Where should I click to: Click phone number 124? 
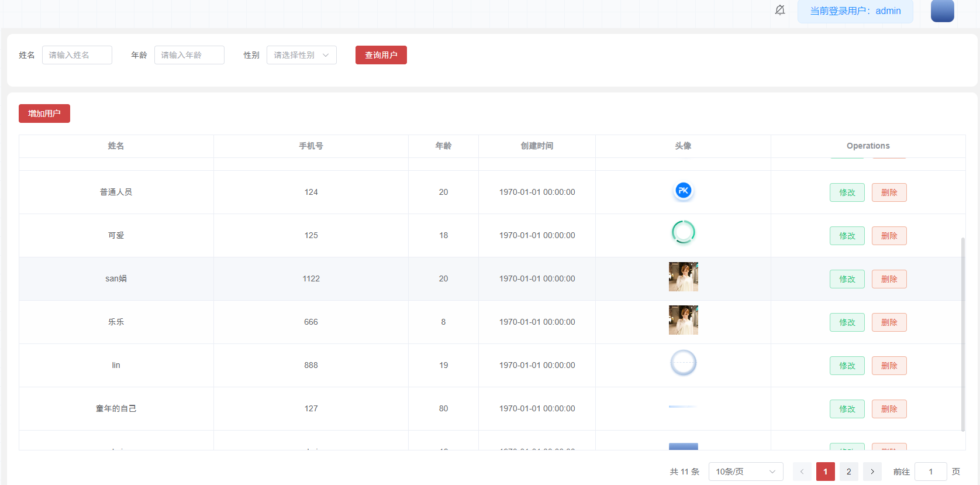tap(311, 192)
